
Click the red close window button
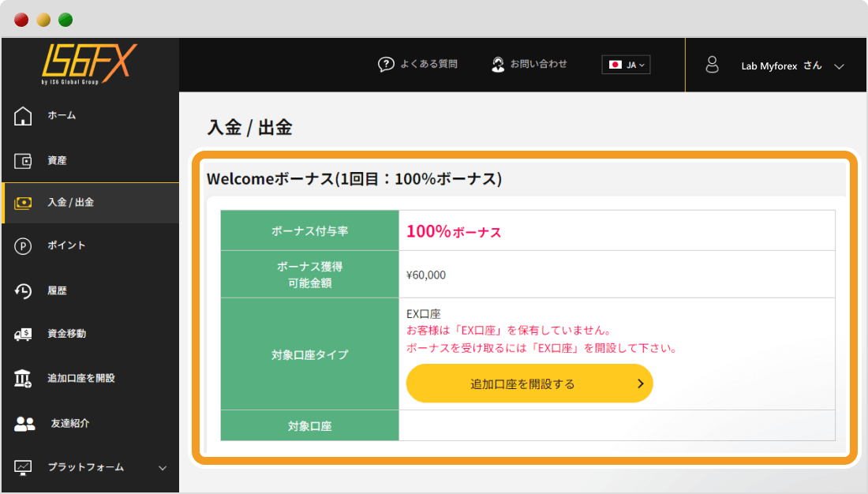click(21, 20)
